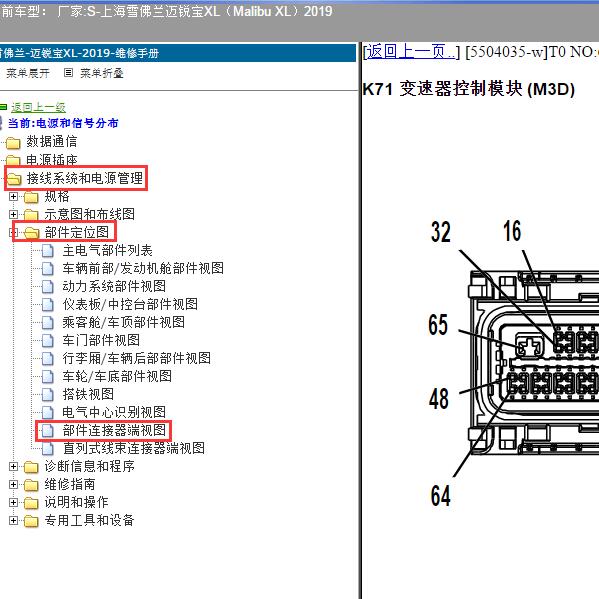Click the 当前:电源和信号分布 label
Viewport: 599px width, 599px height.
(x=63, y=123)
